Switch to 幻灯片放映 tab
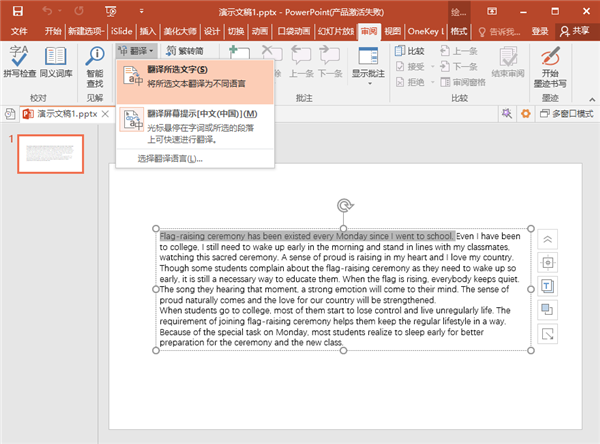 [x=336, y=31]
